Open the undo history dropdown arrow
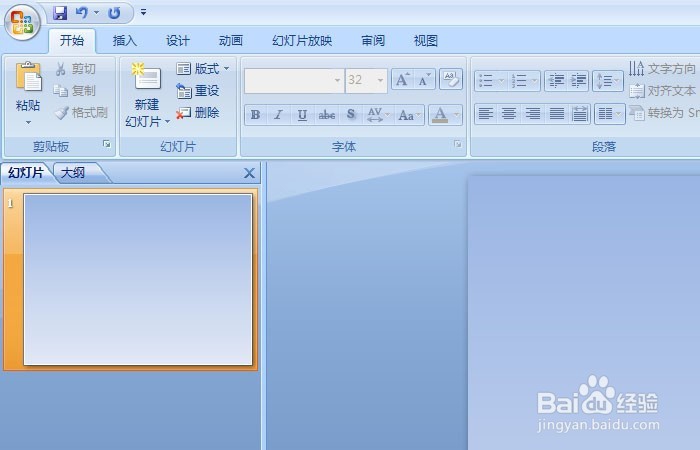700x450 pixels. (x=96, y=12)
